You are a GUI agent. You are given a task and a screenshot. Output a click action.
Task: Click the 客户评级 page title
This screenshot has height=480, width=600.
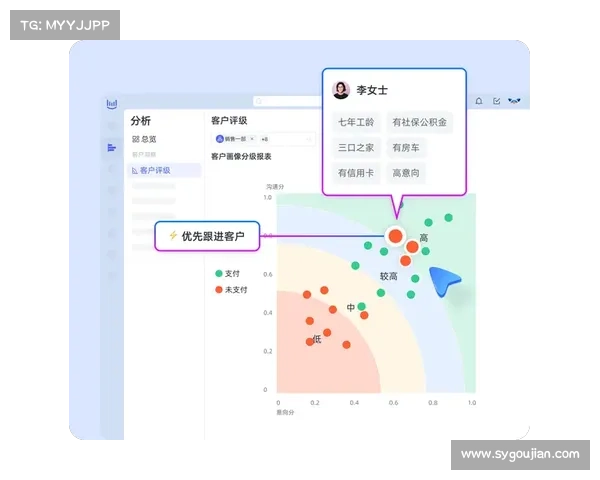click(x=229, y=121)
